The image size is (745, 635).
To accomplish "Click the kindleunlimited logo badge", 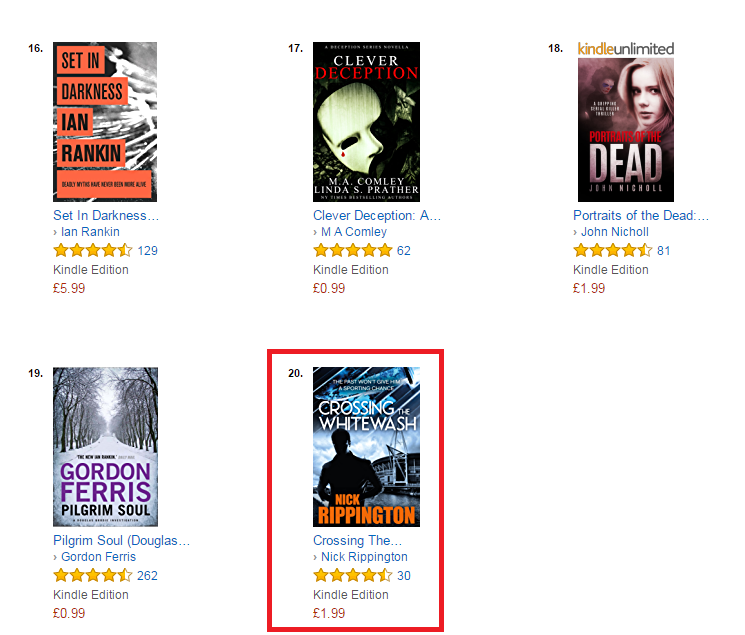I will coord(626,49).
